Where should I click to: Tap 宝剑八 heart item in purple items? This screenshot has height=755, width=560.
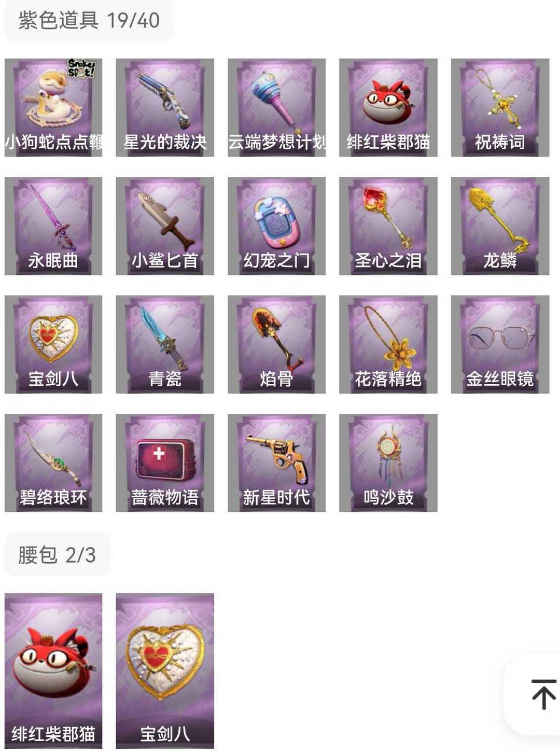click(53, 344)
